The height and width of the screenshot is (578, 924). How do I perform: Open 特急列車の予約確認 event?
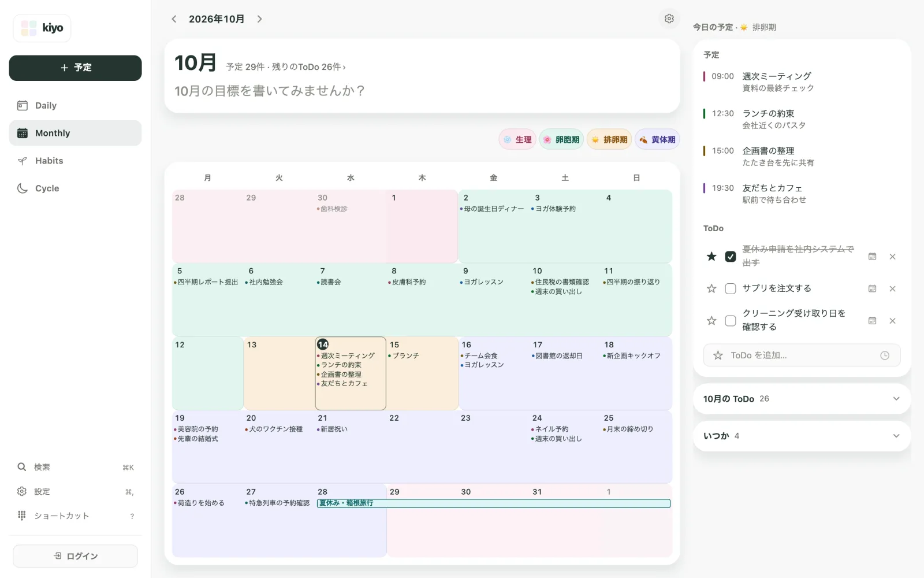(277, 503)
